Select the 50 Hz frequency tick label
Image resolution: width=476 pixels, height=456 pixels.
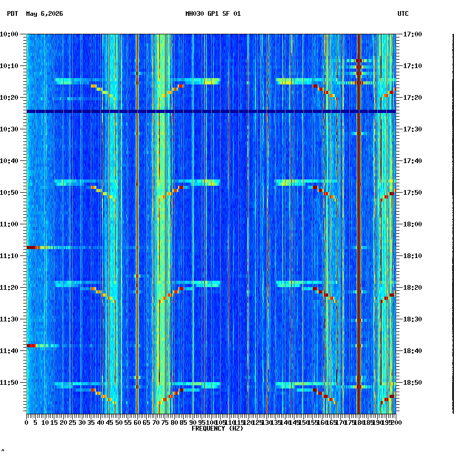tap(119, 423)
